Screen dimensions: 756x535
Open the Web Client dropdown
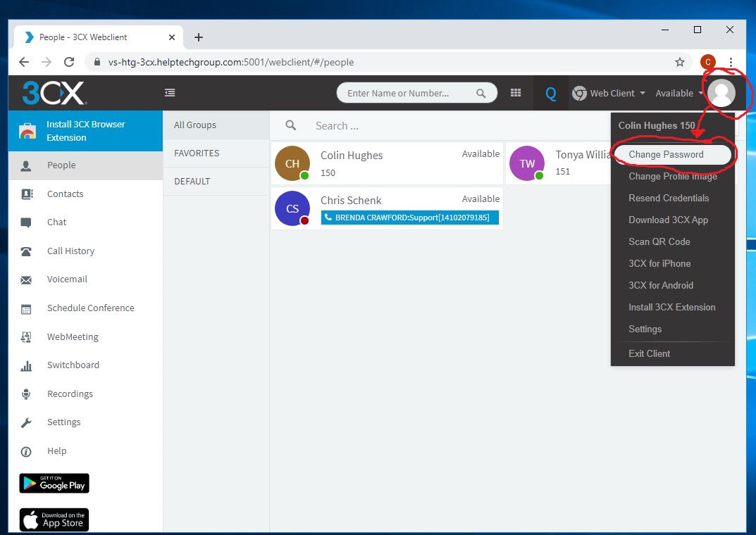tap(609, 93)
